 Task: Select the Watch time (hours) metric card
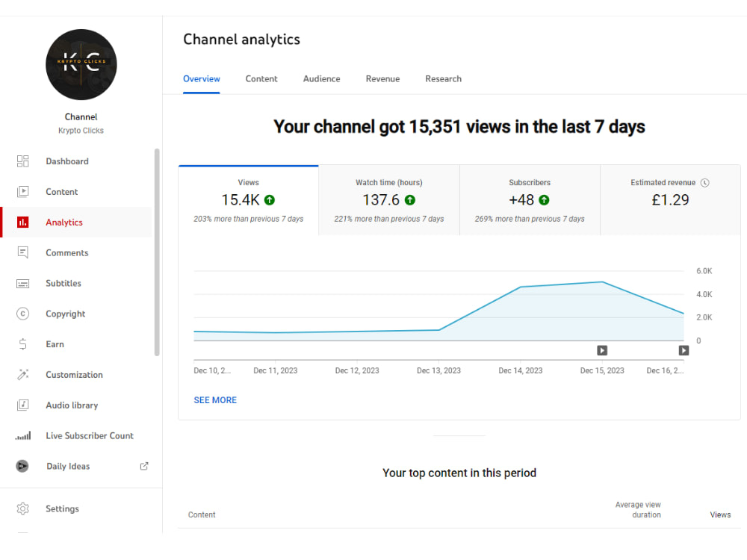388,200
